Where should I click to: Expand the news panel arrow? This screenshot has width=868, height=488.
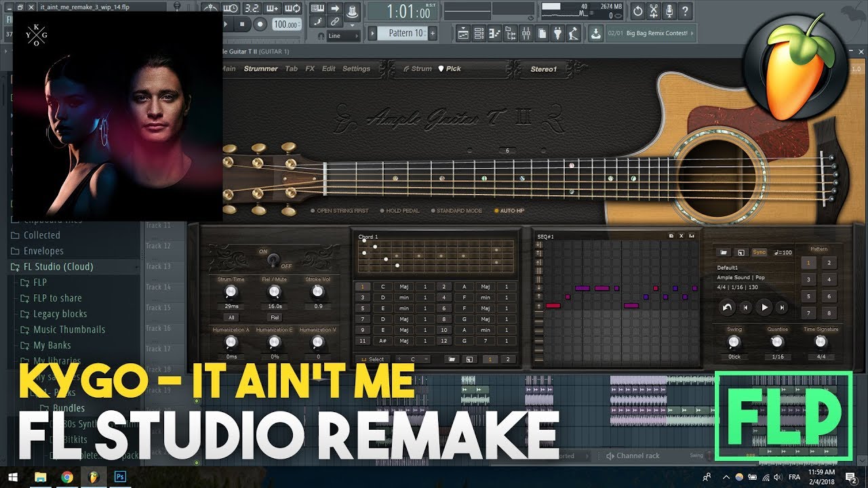click(x=692, y=33)
